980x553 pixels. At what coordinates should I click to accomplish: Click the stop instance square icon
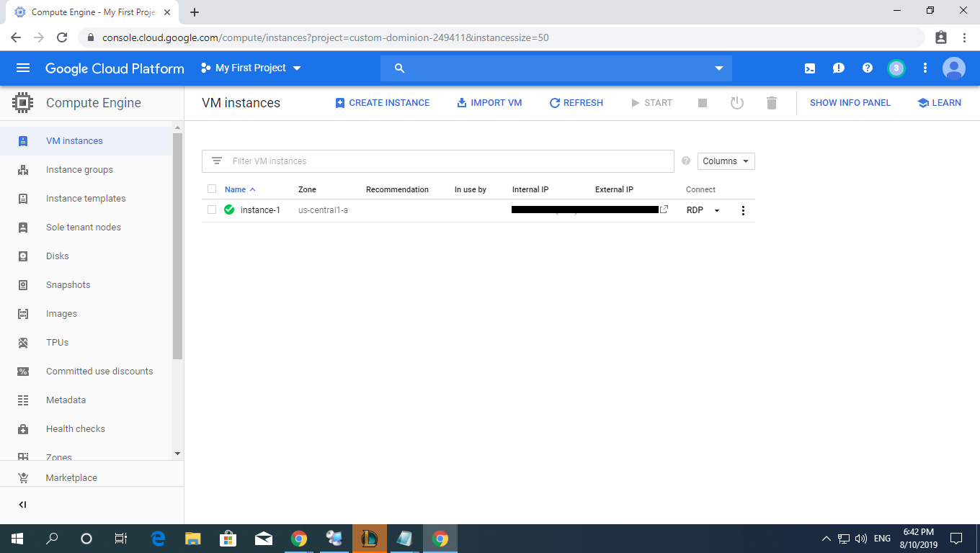coord(703,103)
